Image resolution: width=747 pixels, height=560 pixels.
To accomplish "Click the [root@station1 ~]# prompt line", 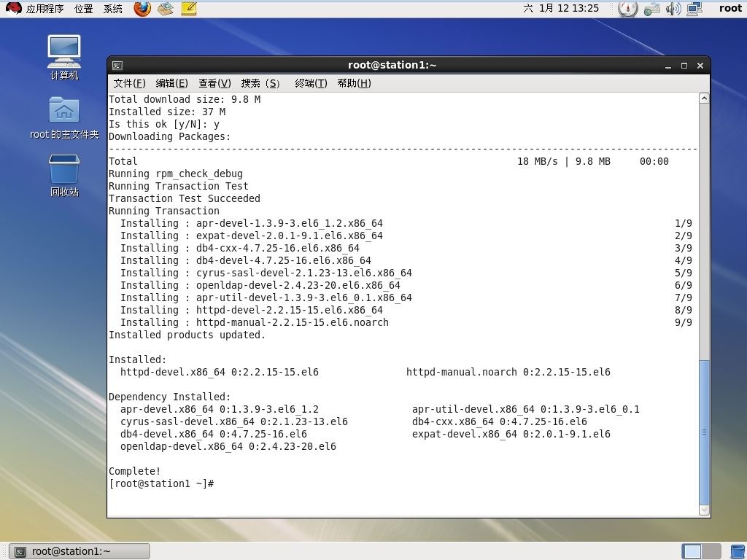I will tap(161, 484).
